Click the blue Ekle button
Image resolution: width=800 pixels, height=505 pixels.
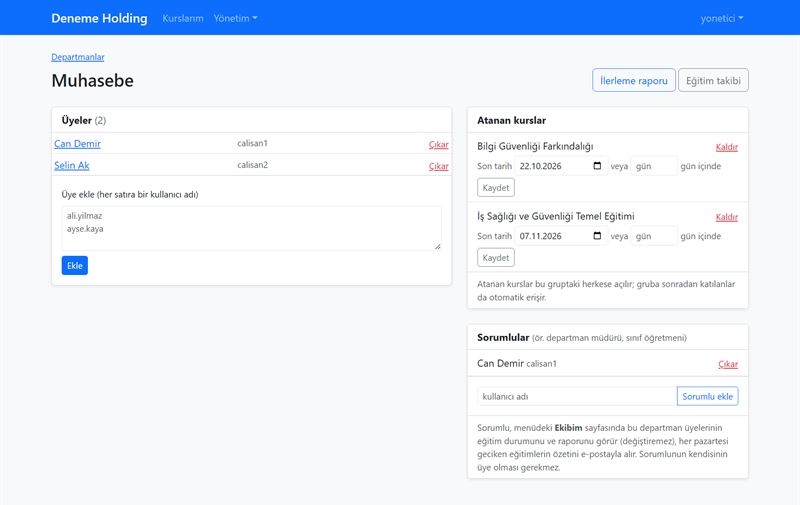coord(74,265)
